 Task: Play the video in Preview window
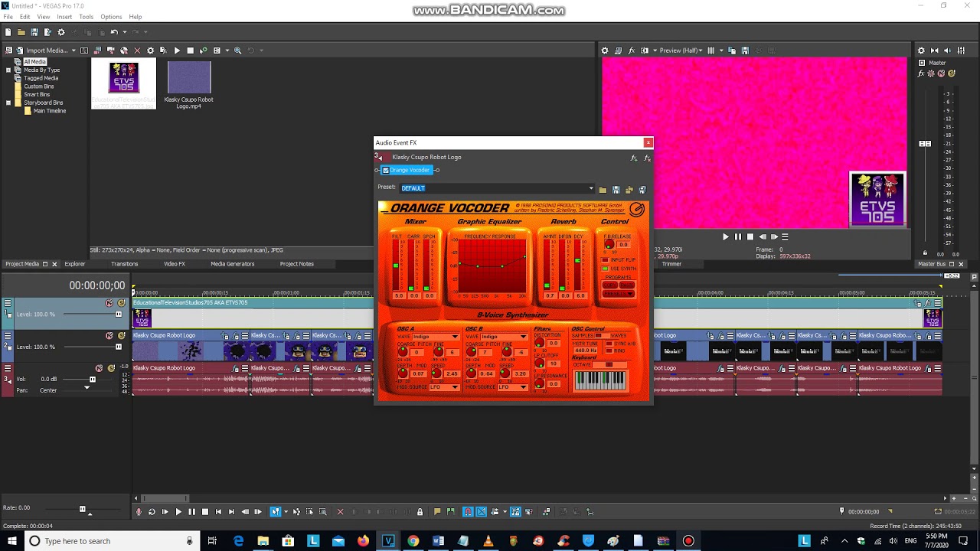pyautogui.click(x=726, y=237)
